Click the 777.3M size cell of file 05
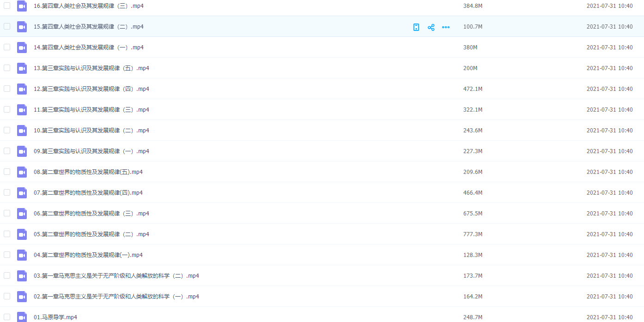Viewport: 644px width, 322px height. click(473, 234)
